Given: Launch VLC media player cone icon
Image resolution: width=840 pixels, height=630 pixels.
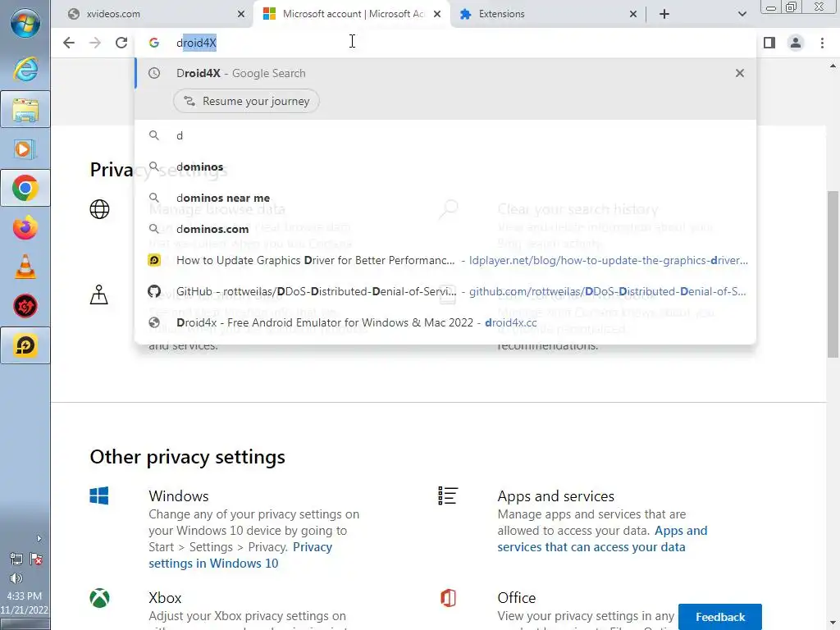Looking at the screenshot, I should (25, 267).
